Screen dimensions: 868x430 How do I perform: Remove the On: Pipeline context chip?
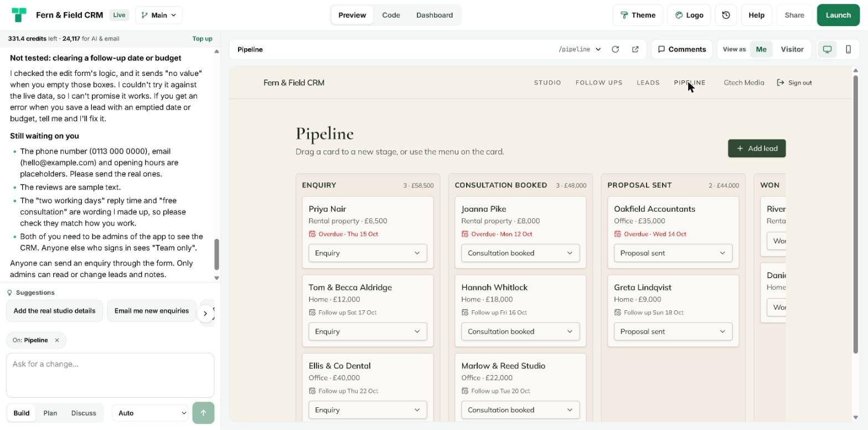(x=56, y=340)
